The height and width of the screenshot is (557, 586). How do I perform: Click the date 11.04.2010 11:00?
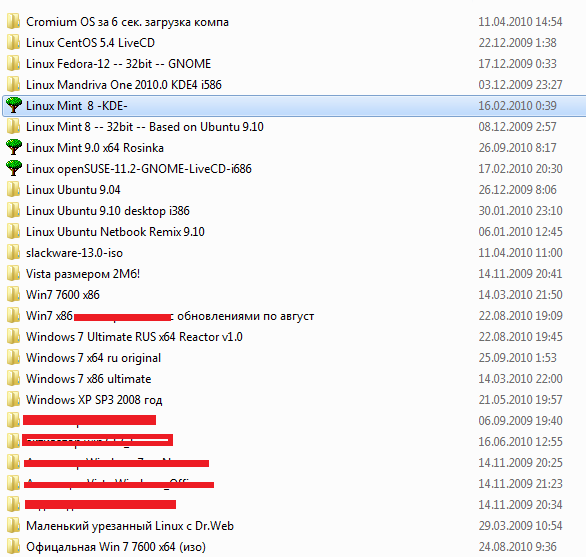(520, 253)
